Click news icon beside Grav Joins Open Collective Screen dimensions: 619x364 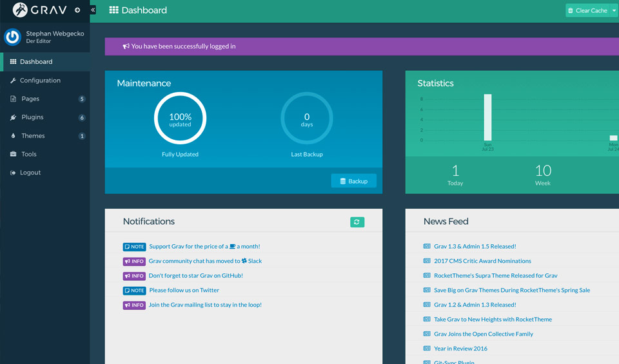coord(427,334)
